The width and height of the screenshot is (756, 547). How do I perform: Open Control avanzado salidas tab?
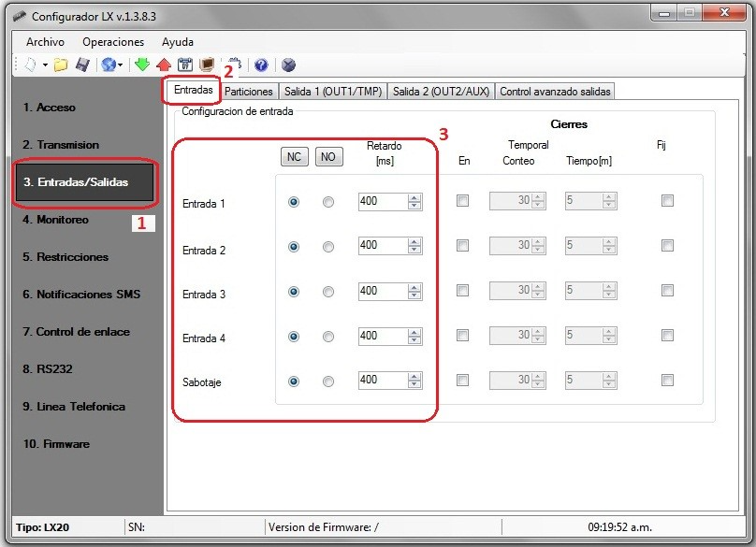[x=555, y=91]
